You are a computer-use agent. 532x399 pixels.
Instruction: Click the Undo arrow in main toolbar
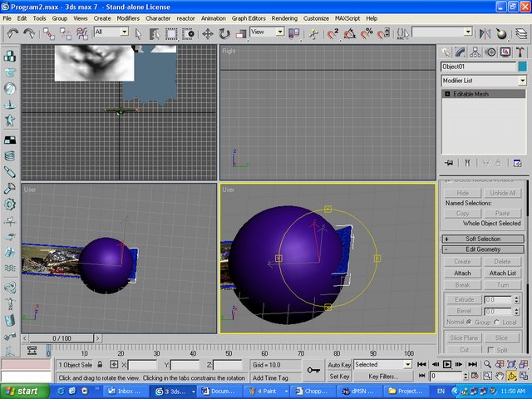click(12, 33)
